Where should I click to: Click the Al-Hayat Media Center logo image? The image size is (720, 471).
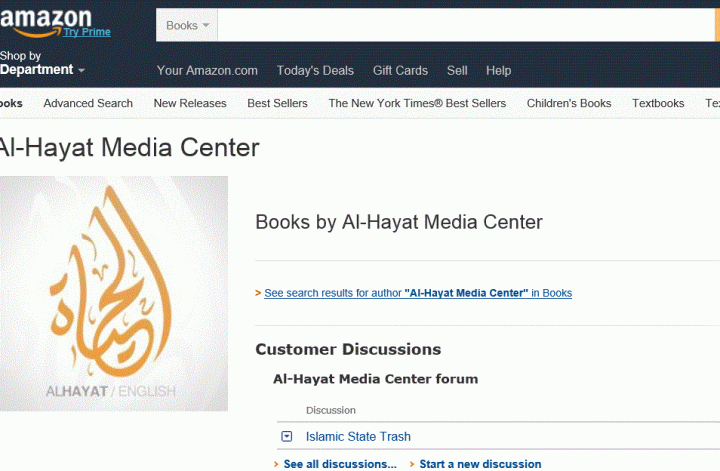tap(113, 294)
